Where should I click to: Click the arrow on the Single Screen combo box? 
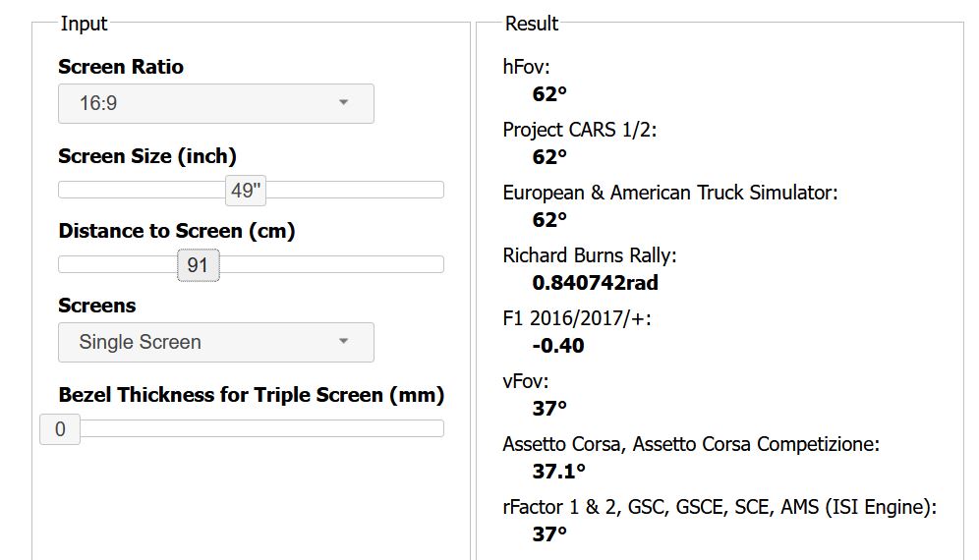pos(343,342)
